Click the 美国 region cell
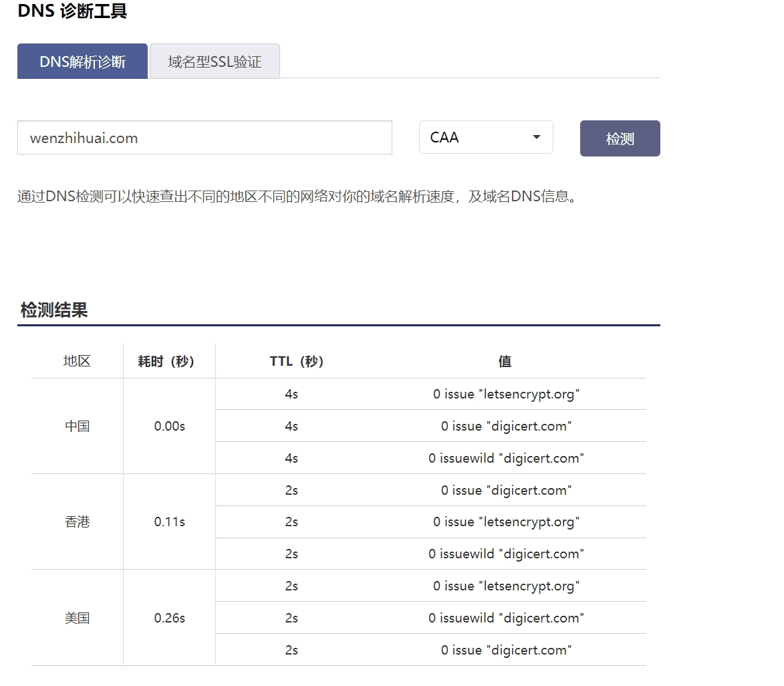The height and width of the screenshot is (686, 784). pos(77,618)
